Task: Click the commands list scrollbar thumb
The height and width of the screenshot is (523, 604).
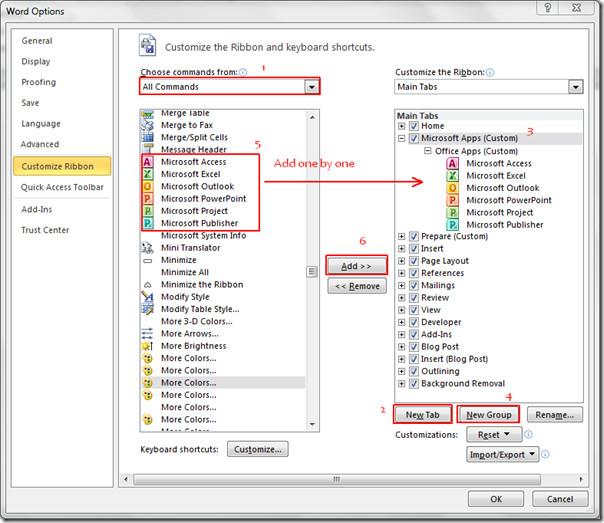Action: (313, 272)
